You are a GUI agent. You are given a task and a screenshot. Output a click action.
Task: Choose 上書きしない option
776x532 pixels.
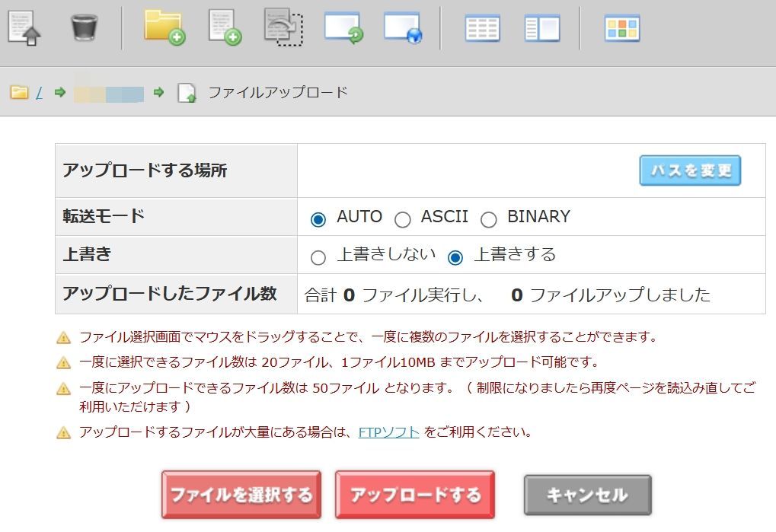pos(318,257)
